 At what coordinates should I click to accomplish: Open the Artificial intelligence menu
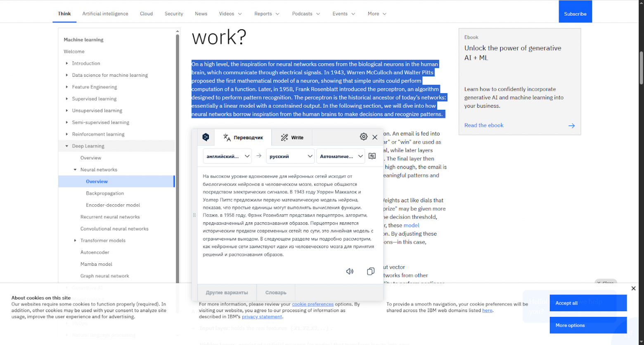tap(105, 14)
